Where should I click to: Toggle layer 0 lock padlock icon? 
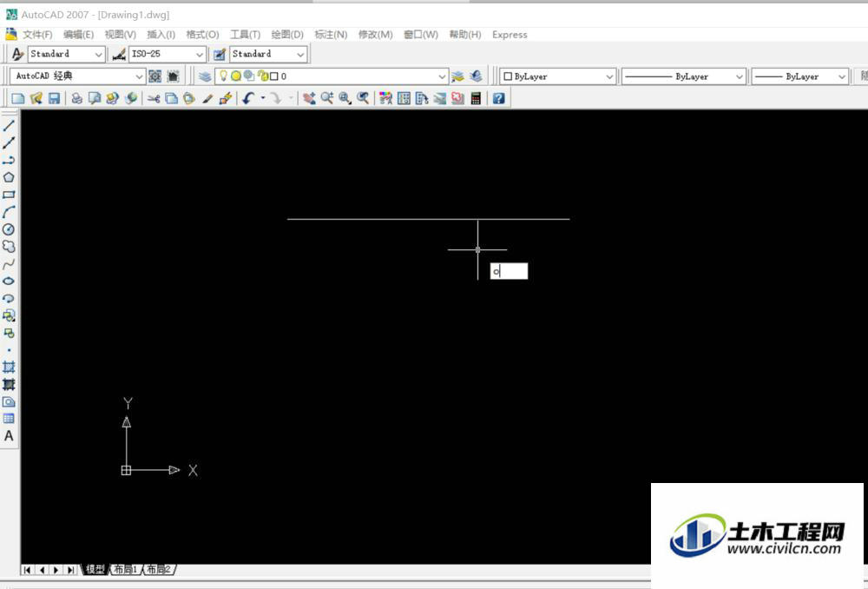263,76
